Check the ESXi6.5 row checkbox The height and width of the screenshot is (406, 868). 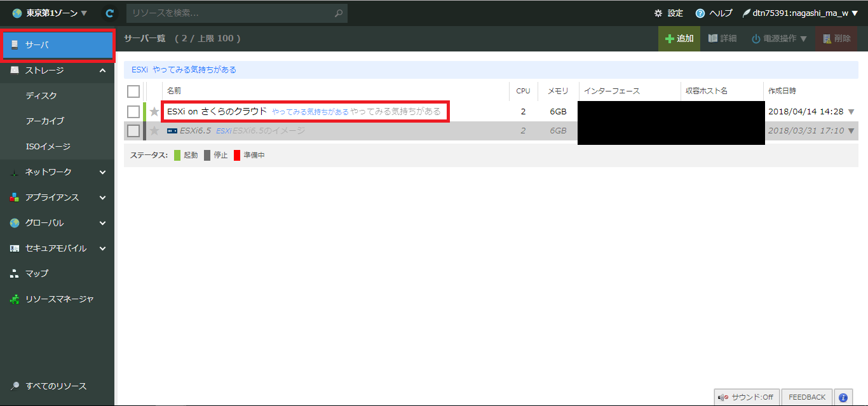coord(133,131)
